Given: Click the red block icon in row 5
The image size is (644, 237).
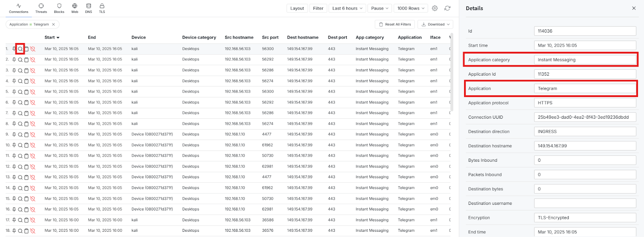Looking at the screenshot, I should point(33,92).
